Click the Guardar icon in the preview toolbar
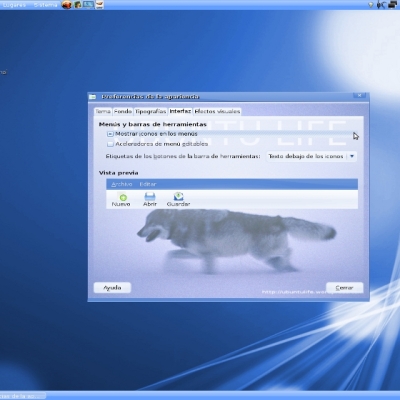The height and width of the screenshot is (400, 400). [178, 196]
